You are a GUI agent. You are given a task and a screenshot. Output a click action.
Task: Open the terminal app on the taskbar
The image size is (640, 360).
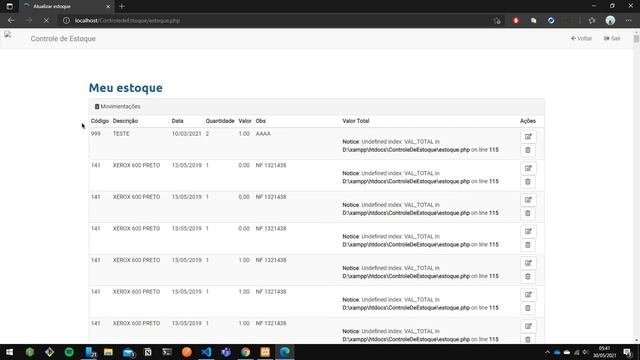pyautogui.click(x=167, y=352)
